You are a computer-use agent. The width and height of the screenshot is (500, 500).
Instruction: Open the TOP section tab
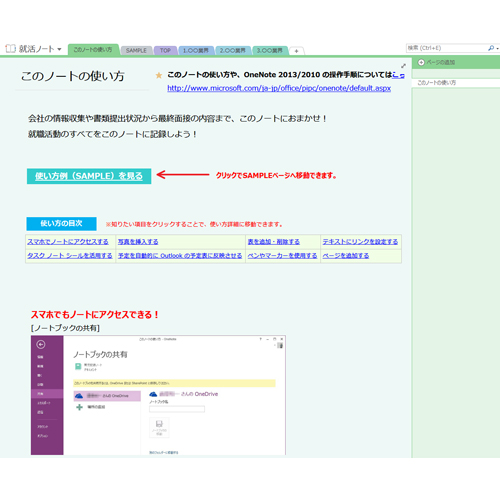(165, 50)
